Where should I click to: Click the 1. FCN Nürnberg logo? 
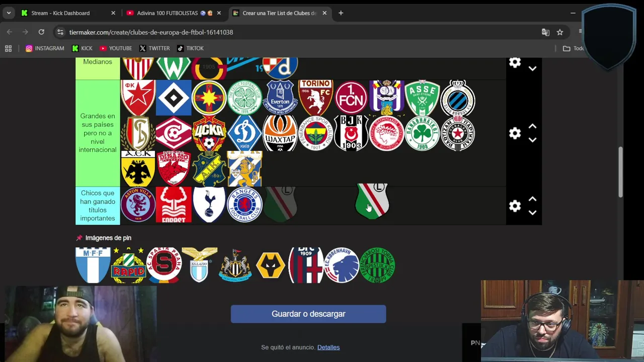[x=351, y=98]
